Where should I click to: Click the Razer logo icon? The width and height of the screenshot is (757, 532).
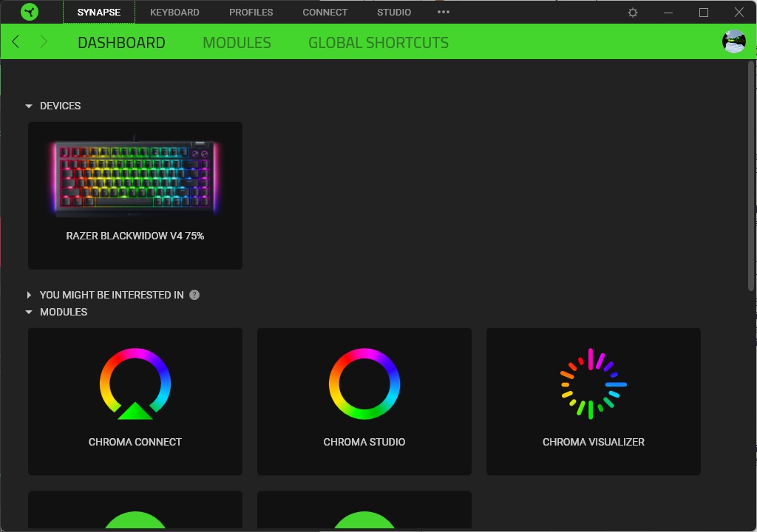click(x=30, y=12)
